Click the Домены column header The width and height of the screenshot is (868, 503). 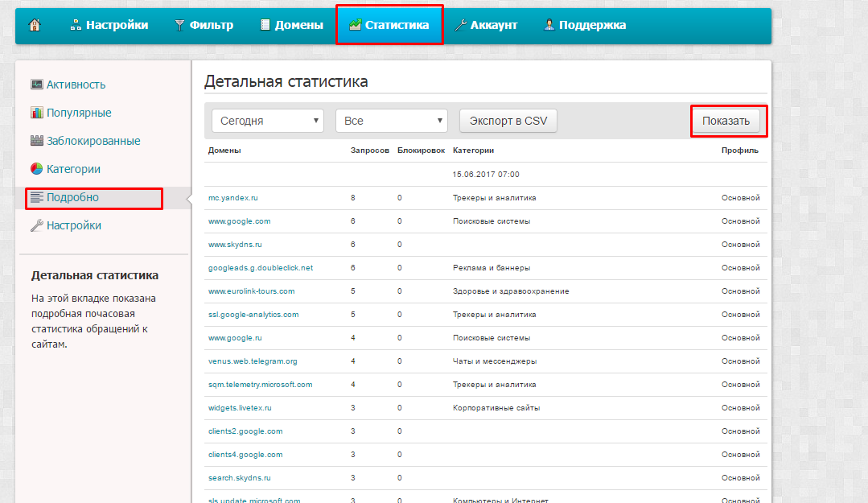[x=224, y=150]
